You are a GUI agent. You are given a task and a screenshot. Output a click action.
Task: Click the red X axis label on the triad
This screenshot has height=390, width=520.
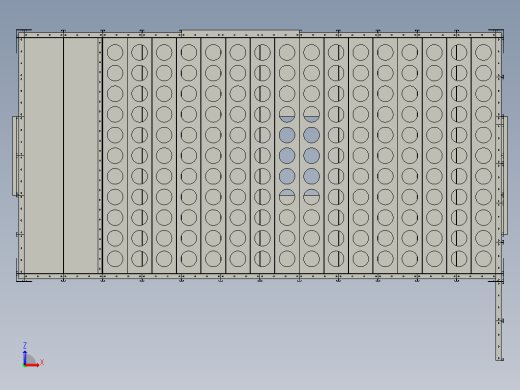pos(42,362)
